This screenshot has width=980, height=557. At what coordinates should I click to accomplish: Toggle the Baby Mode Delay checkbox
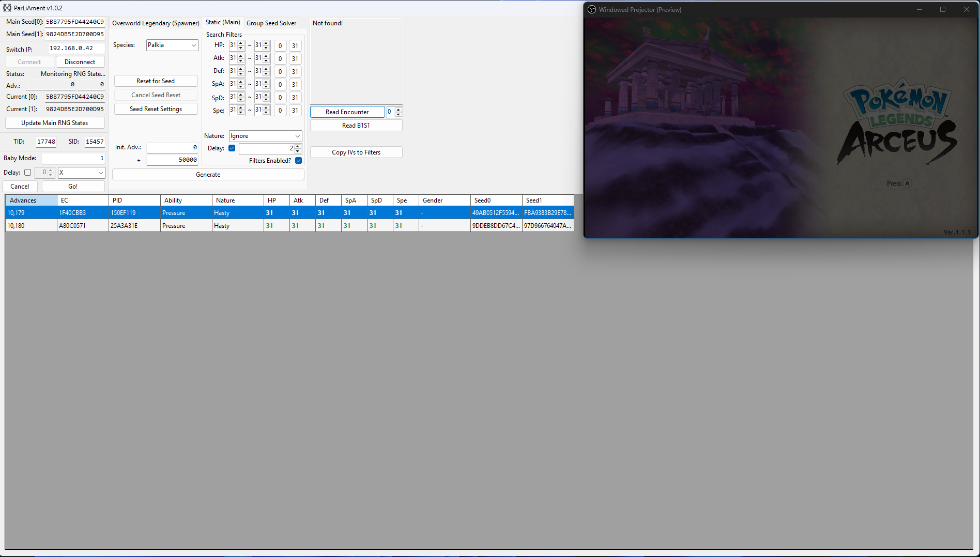(x=27, y=173)
